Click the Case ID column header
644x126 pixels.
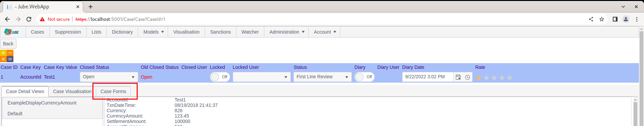tap(9, 67)
